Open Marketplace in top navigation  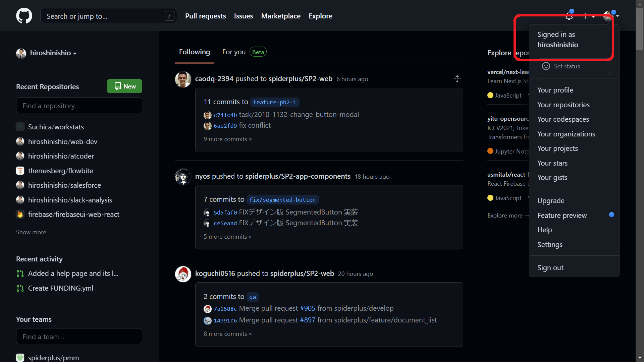tap(281, 16)
